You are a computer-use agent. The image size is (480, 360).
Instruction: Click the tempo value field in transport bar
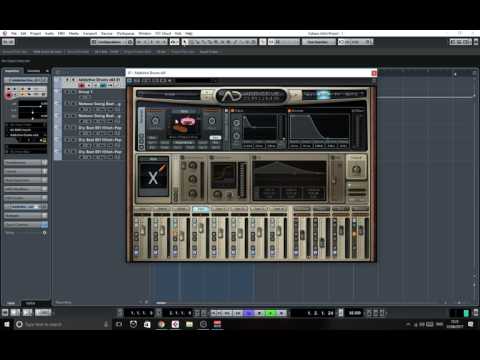point(354,313)
